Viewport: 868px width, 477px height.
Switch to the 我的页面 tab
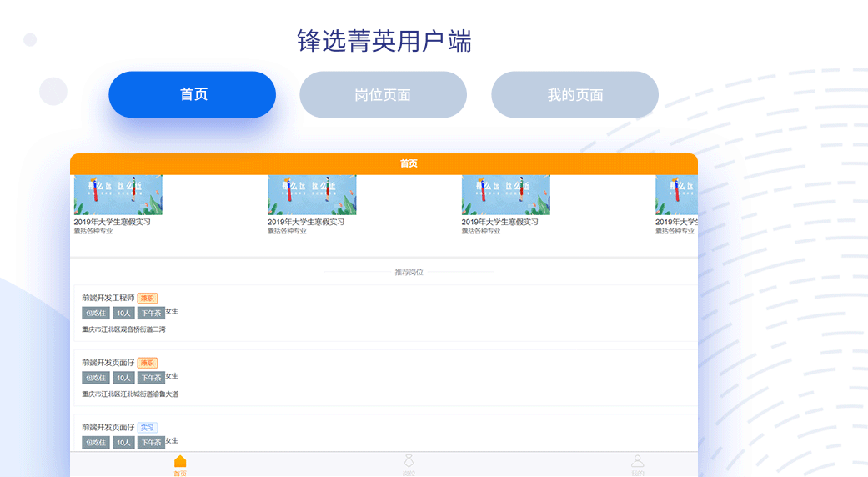point(574,94)
